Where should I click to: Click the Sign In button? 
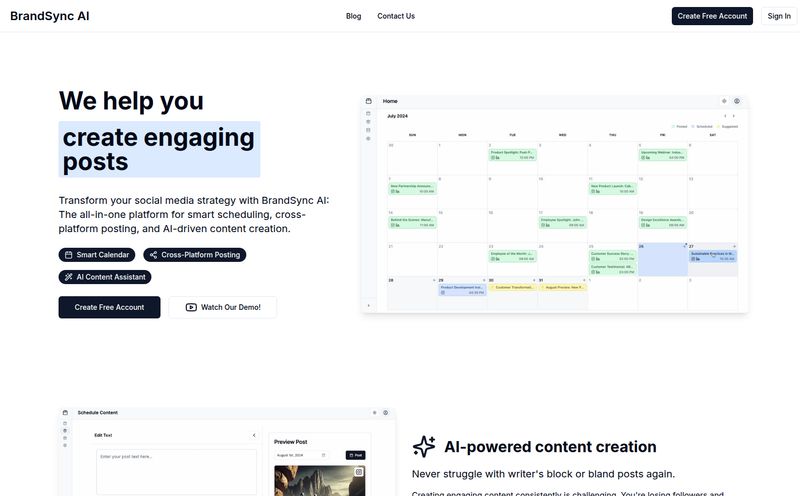pyautogui.click(x=779, y=16)
